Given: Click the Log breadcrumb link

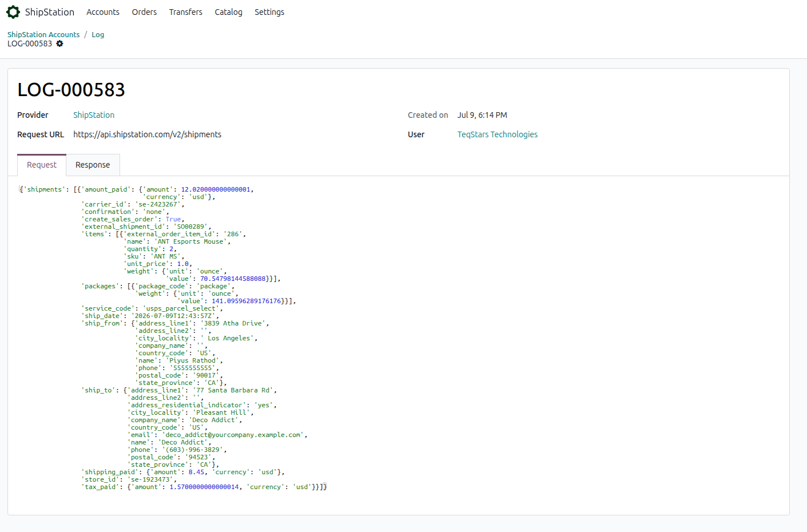Looking at the screenshot, I should tap(98, 34).
